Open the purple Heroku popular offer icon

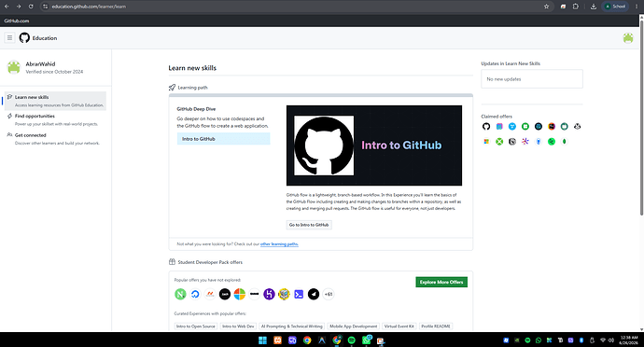[269, 294]
